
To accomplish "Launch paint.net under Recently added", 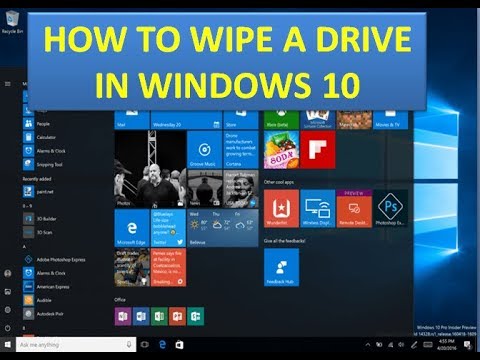I will pyautogui.click(x=45, y=192).
